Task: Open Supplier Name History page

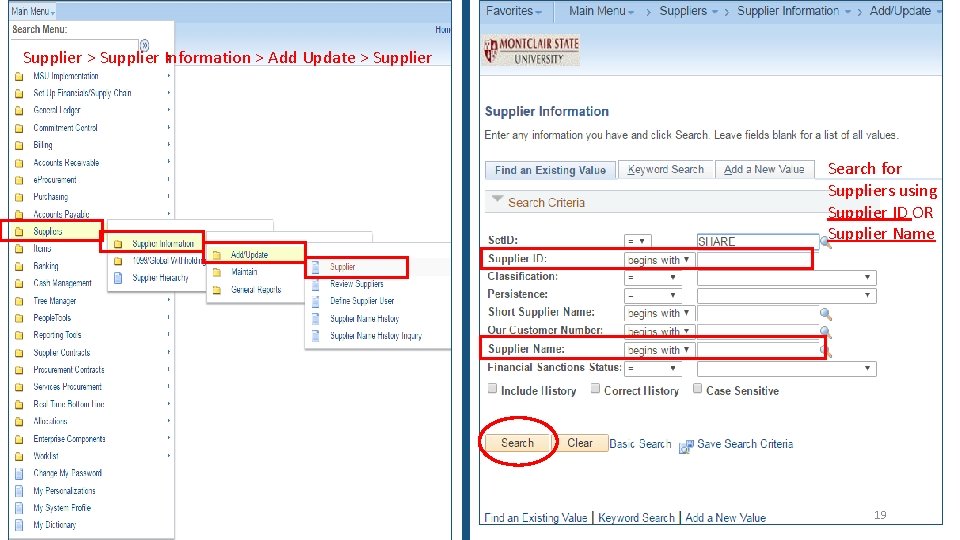Action: click(x=364, y=318)
